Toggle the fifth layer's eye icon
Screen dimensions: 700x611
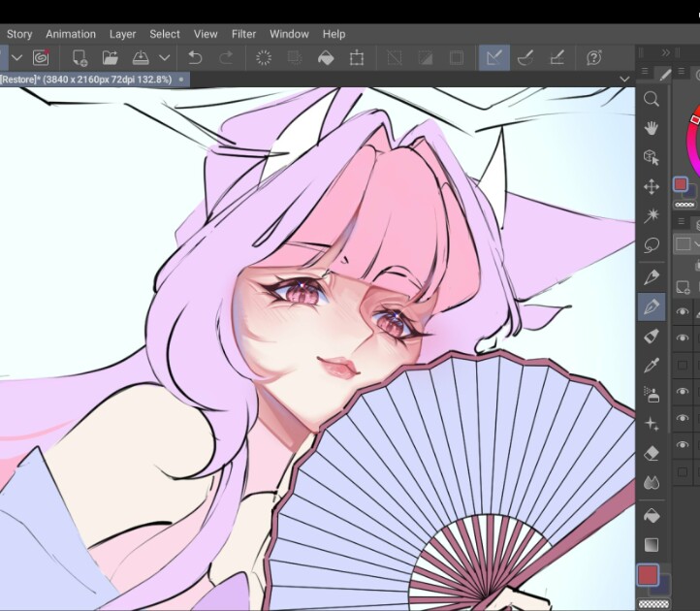click(683, 418)
